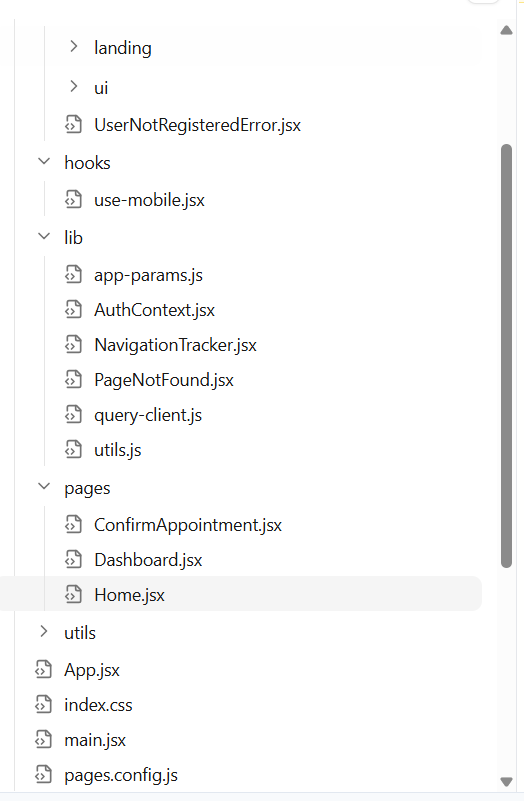Open App.jsx in the file tree
524x801 pixels.
coord(92,670)
